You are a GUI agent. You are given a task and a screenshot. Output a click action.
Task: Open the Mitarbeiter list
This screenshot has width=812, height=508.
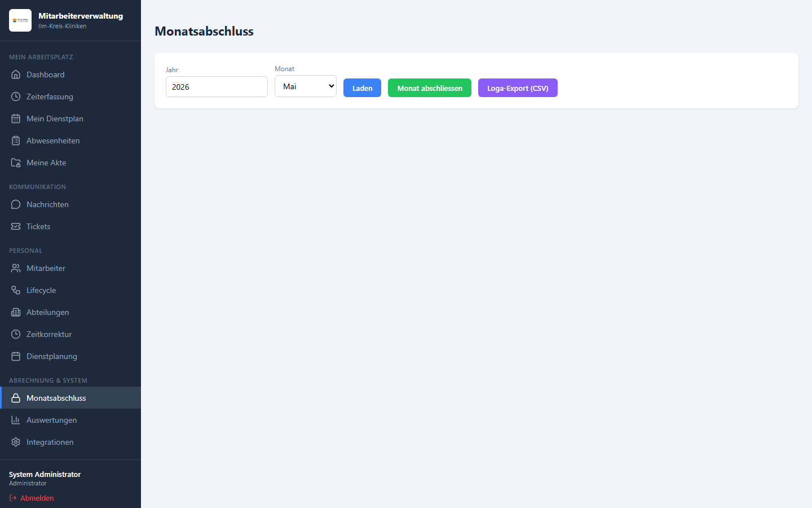click(70, 268)
